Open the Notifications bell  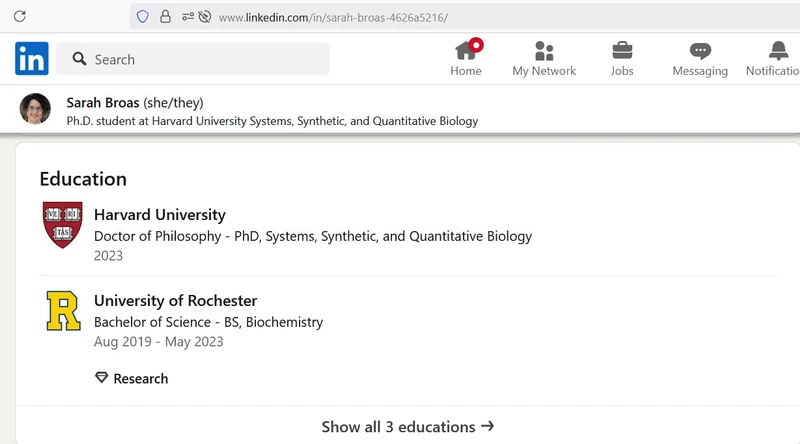point(778,59)
